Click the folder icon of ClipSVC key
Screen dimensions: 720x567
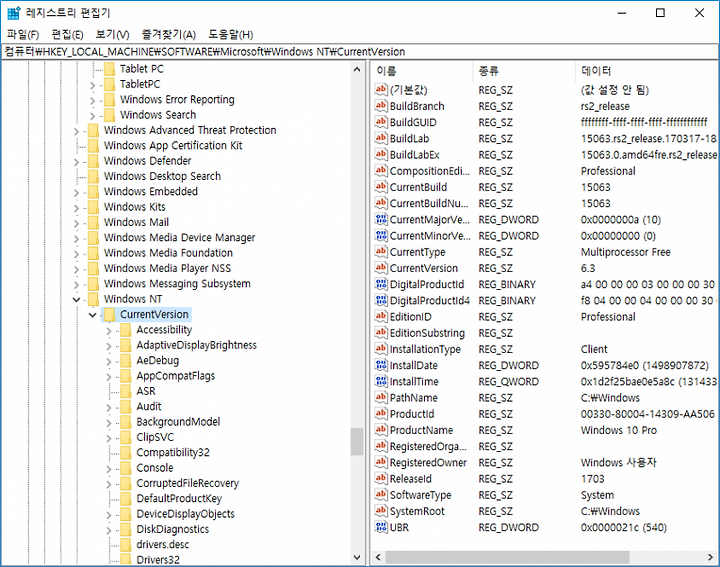[126, 437]
